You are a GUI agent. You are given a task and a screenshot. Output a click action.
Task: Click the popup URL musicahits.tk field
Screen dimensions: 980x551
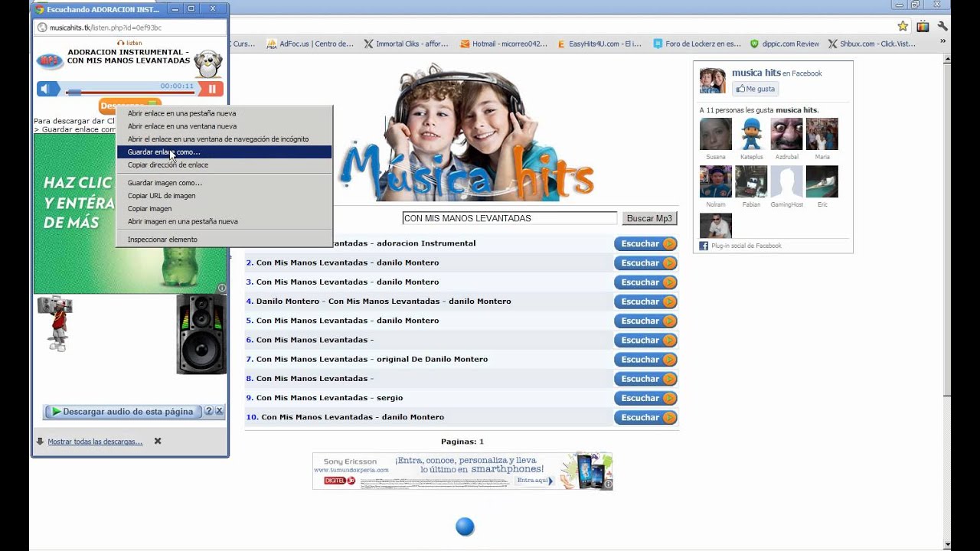point(130,28)
